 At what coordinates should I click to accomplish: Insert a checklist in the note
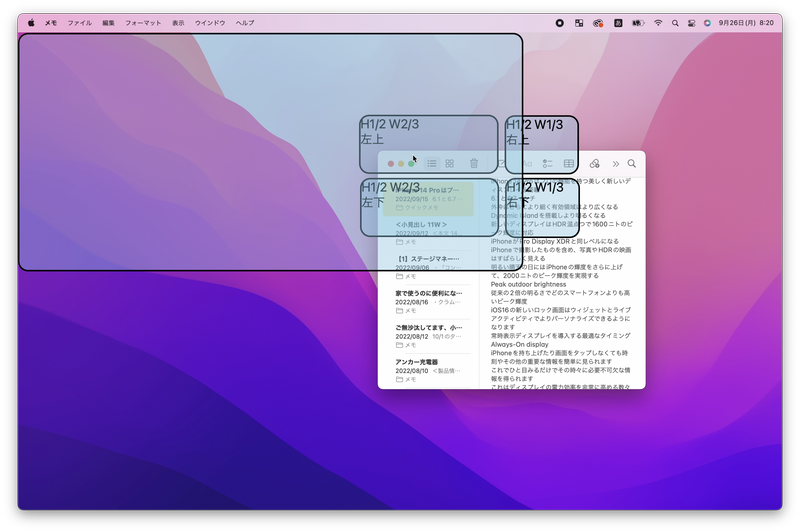pos(547,163)
